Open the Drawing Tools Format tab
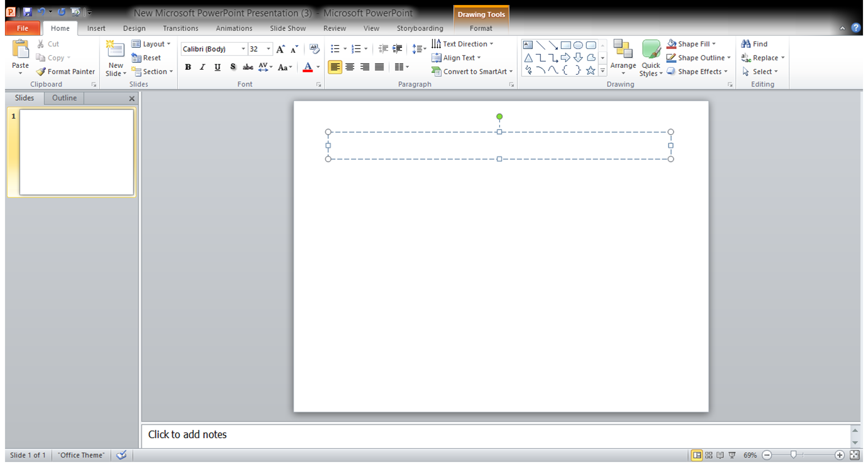This screenshot has width=868, height=467. [481, 28]
